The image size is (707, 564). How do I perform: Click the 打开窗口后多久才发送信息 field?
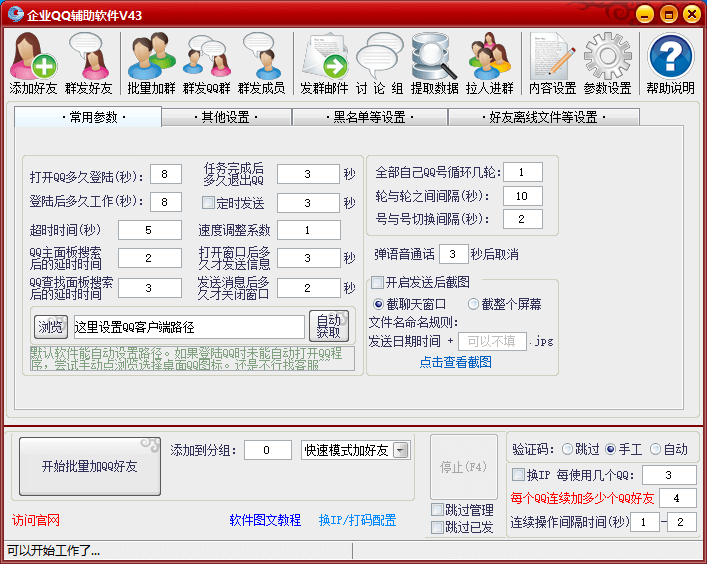(308, 258)
